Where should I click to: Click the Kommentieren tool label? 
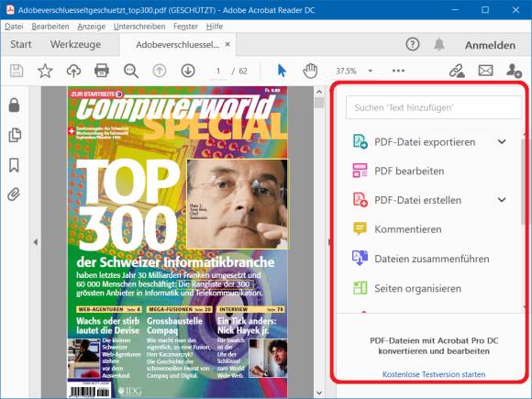pyautogui.click(x=408, y=229)
